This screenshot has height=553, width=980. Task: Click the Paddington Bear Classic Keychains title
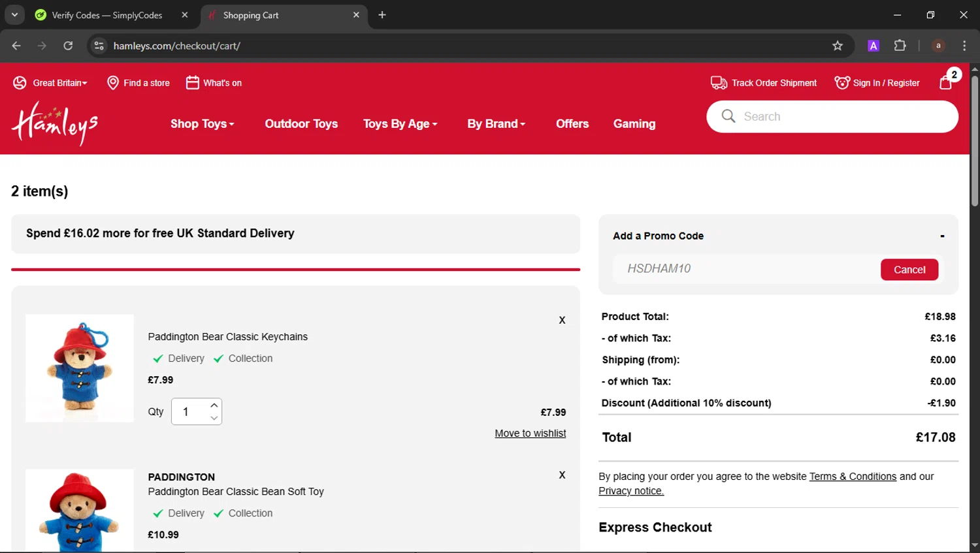click(227, 337)
